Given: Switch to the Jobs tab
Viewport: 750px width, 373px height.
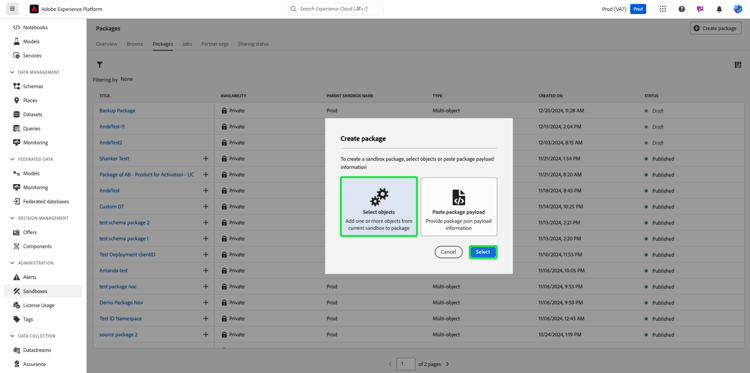Looking at the screenshot, I should (x=187, y=44).
